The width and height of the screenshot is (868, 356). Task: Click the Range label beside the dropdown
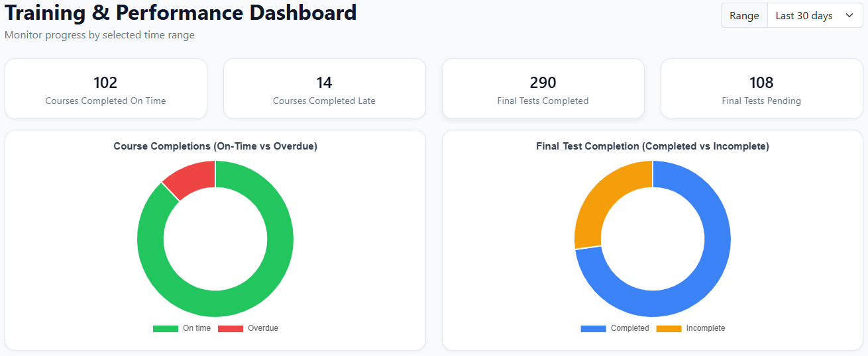coord(744,16)
